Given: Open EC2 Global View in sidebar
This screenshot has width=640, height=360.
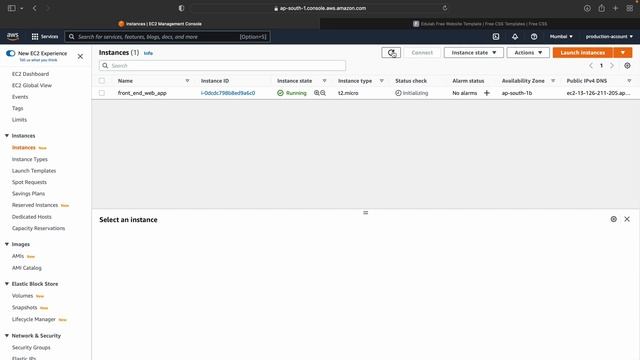Looking at the screenshot, I should point(32,85).
